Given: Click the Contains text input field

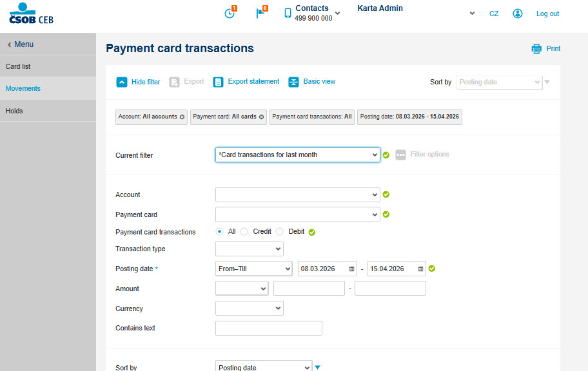Looking at the screenshot, I should click(x=268, y=328).
